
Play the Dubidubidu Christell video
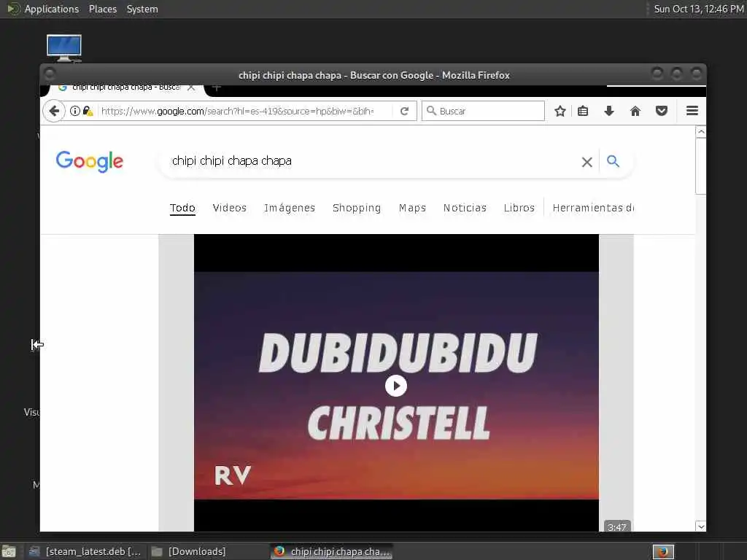pyautogui.click(x=396, y=386)
